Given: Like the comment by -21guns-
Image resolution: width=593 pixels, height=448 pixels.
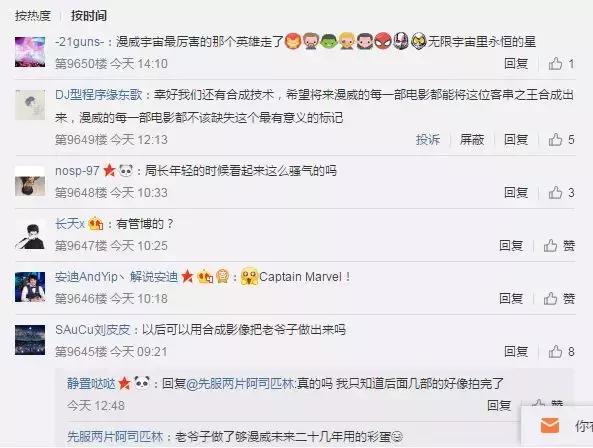Looking at the screenshot, I should point(561,64).
